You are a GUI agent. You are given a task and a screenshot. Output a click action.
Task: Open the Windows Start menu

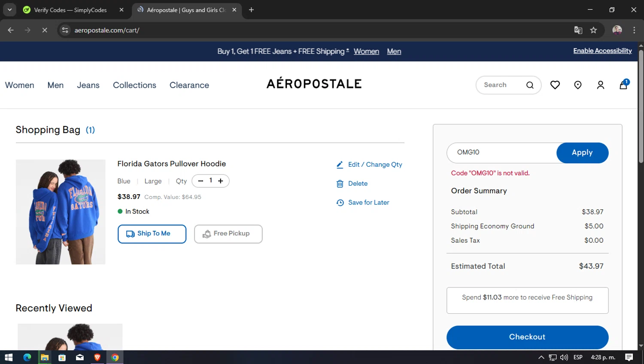tap(9, 357)
